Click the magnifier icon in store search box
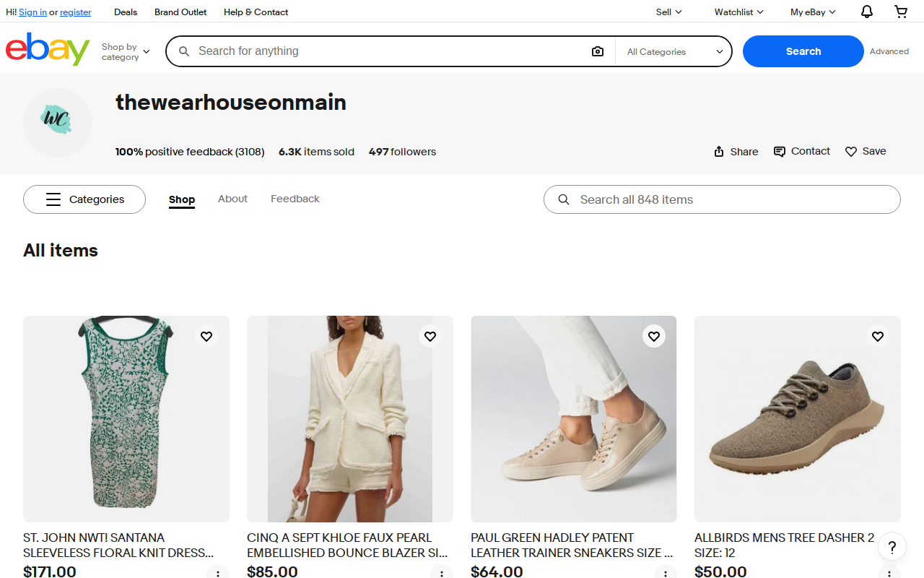The width and height of the screenshot is (924, 578). pos(564,199)
